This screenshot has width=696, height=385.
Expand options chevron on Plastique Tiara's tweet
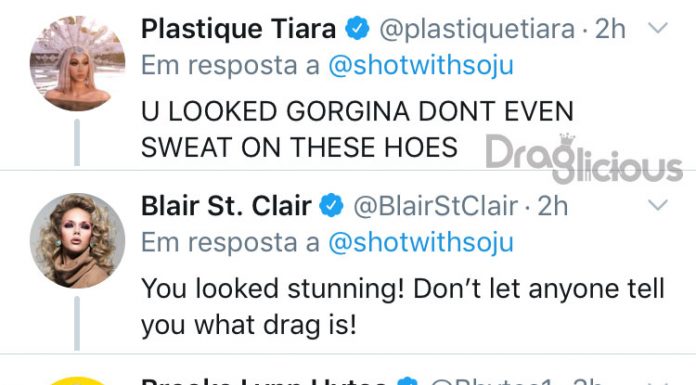point(658,28)
